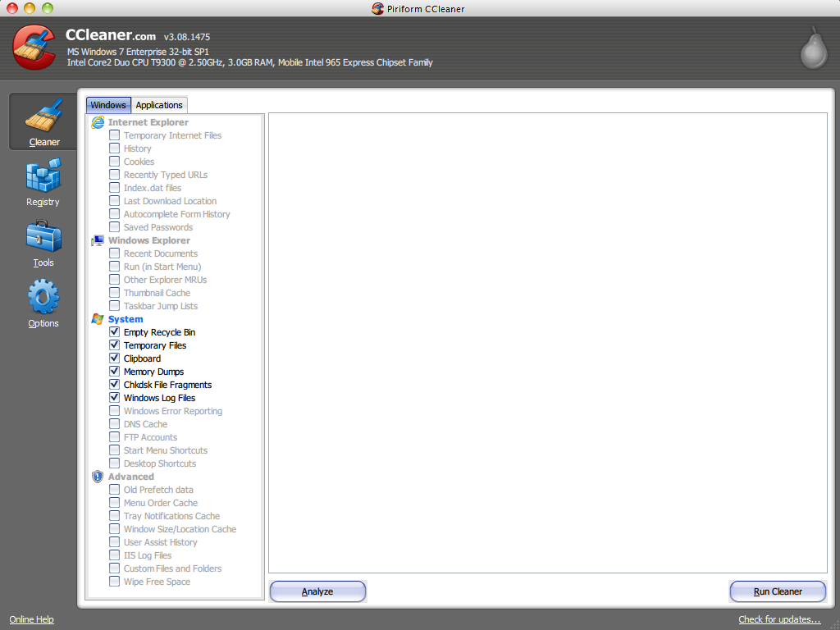
Task: Click the System group Windows flag icon
Action: tap(98, 319)
